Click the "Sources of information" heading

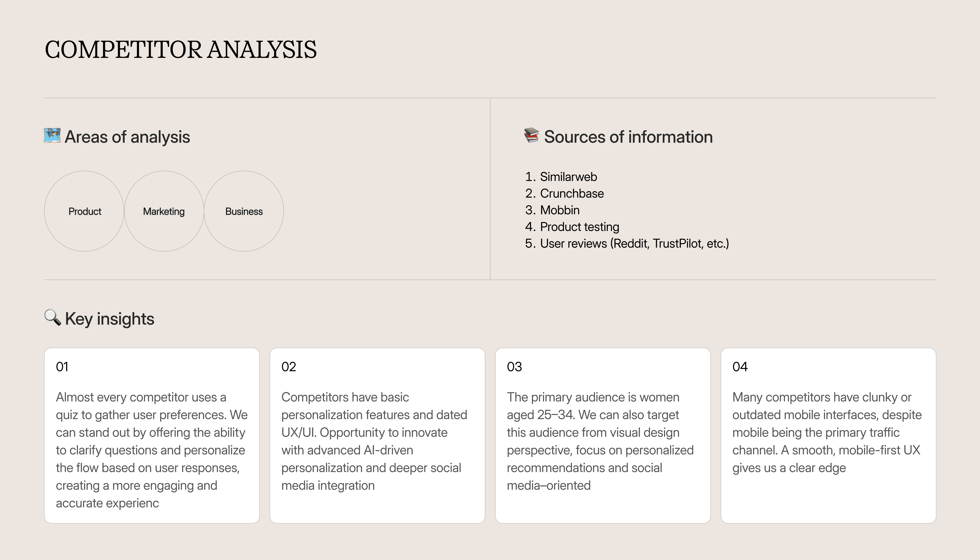(x=628, y=137)
